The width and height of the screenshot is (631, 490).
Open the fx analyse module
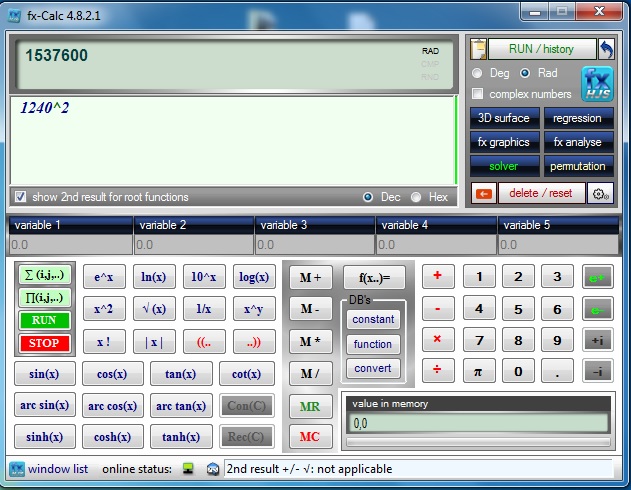579,142
